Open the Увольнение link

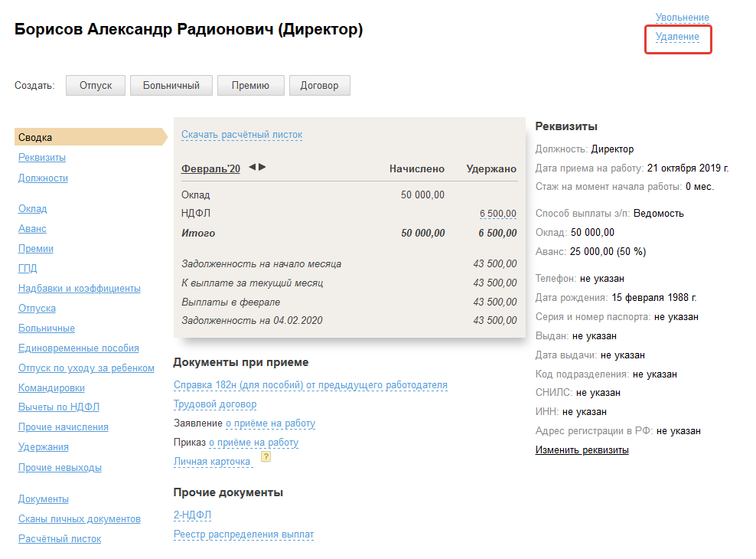(682, 18)
